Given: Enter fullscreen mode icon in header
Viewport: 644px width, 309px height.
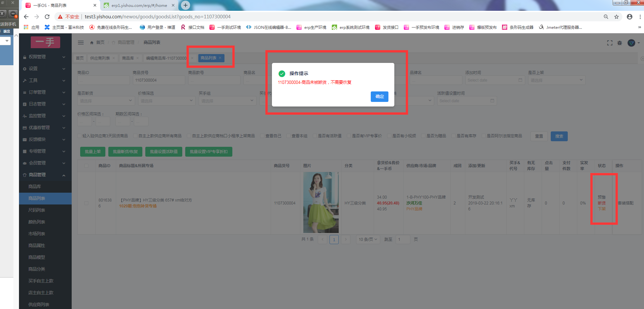Looking at the screenshot, I should [x=610, y=43].
